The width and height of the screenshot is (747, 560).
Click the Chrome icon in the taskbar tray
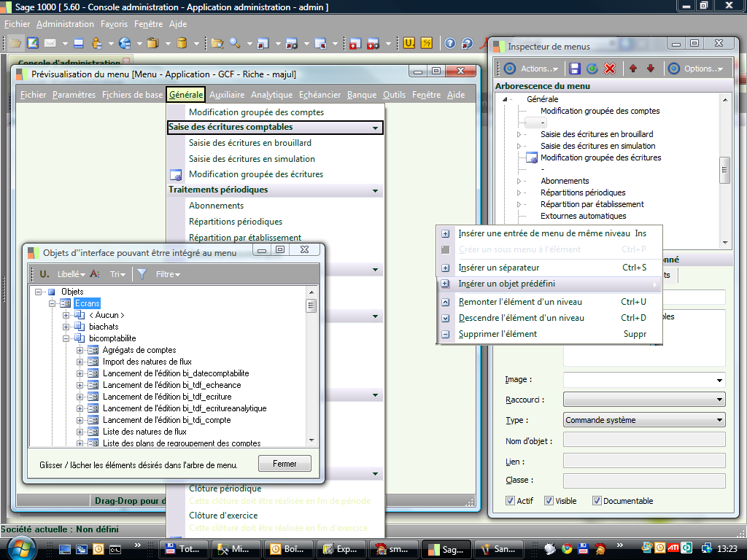pos(566,548)
